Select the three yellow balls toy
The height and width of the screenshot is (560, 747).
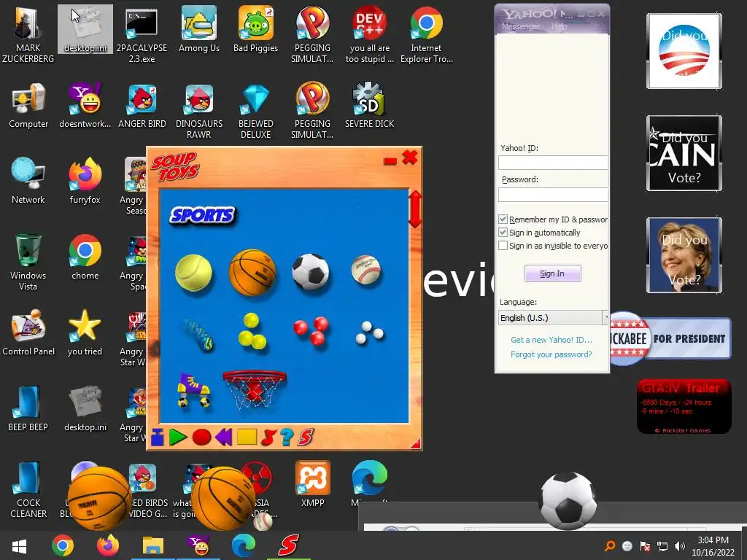[x=252, y=331]
